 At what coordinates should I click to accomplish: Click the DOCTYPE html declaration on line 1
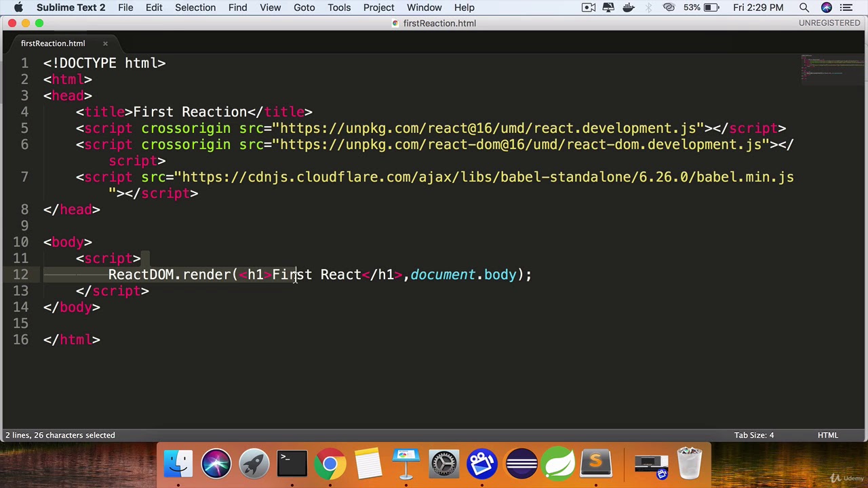click(x=104, y=63)
